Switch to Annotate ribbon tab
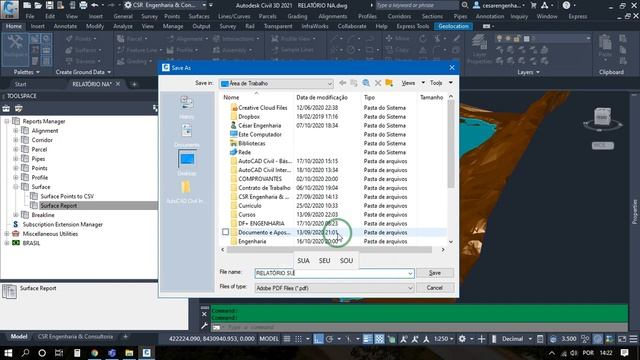 (x=65, y=26)
